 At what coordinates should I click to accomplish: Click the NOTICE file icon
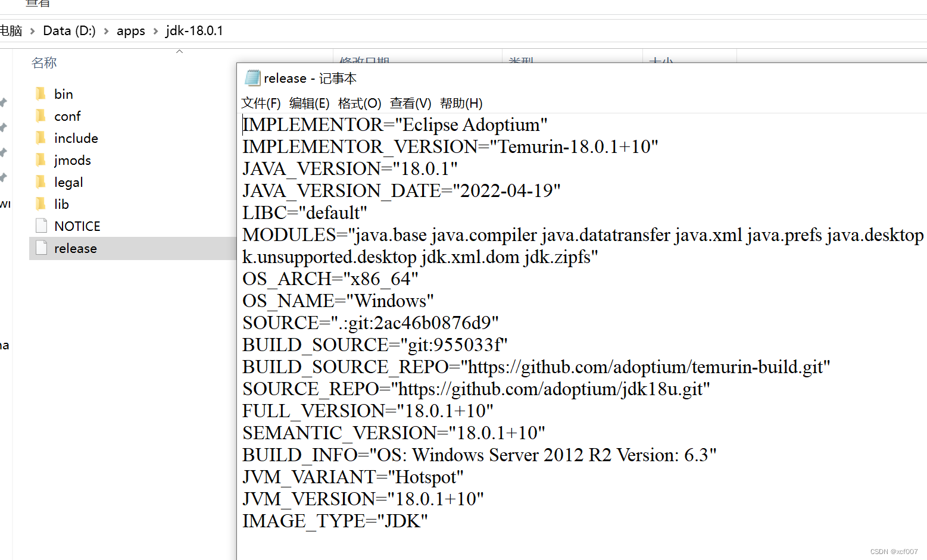(41, 226)
